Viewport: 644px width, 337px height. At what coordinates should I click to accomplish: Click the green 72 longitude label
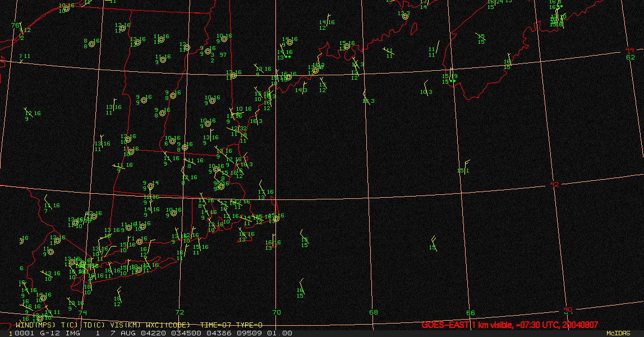tap(180, 312)
